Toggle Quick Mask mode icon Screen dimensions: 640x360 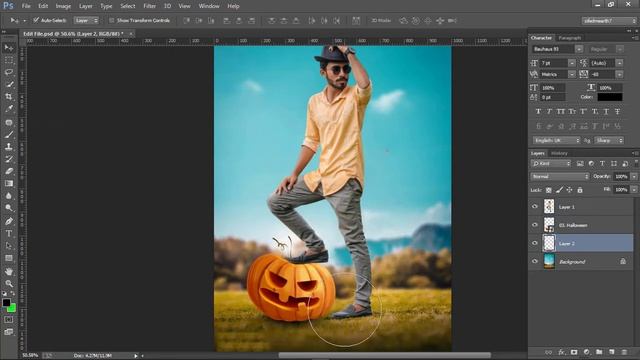click(9, 320)
